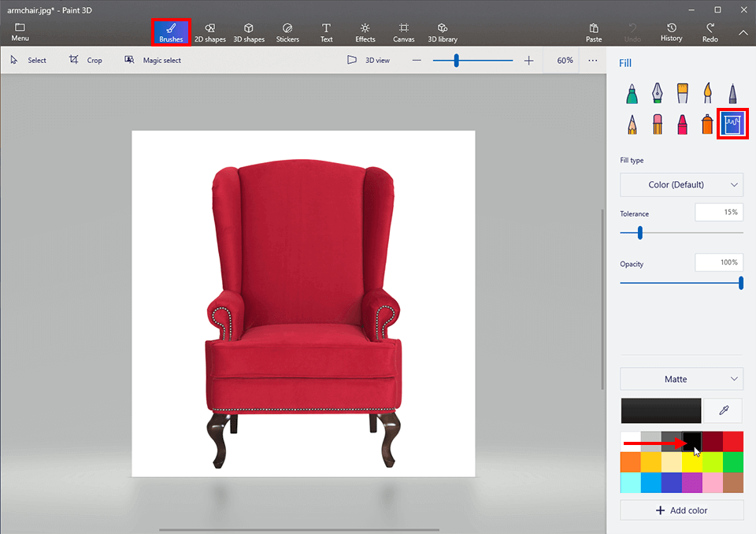
Task: Activate the eyedropper tool
Action: point(724,410)
